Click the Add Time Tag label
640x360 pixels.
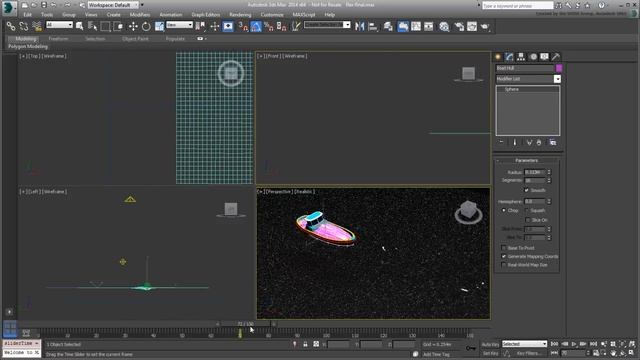(436, 354)
